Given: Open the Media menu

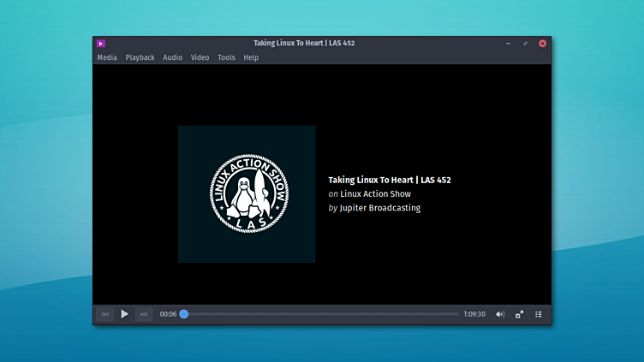Looking at the screenshot, I should pyautogui.click(x=107, y=57).
